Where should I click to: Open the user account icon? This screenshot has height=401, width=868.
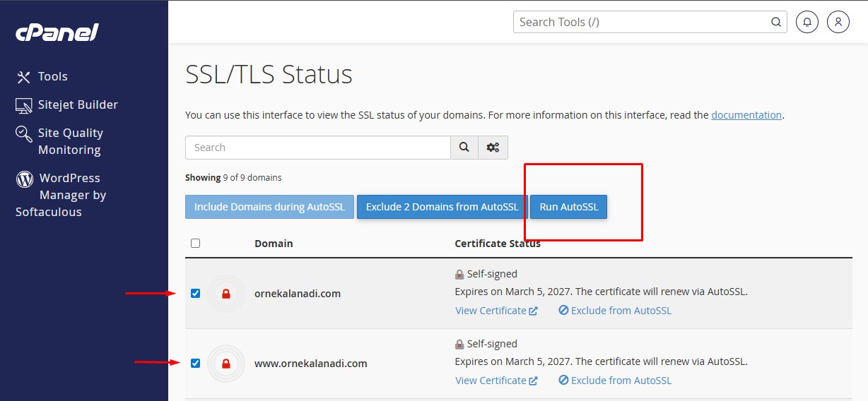pyautogui.click(x=838, y=22)
